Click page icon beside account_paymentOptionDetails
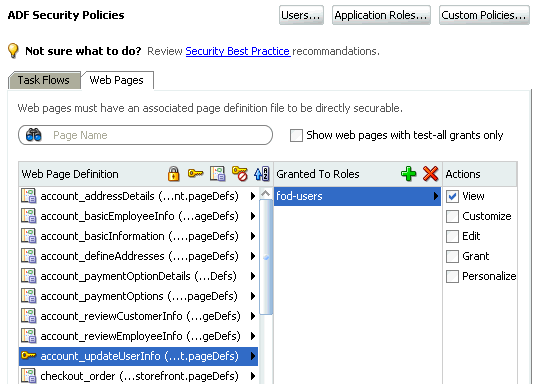The height and width of the screenshot is (384, 536). point(28,276)
